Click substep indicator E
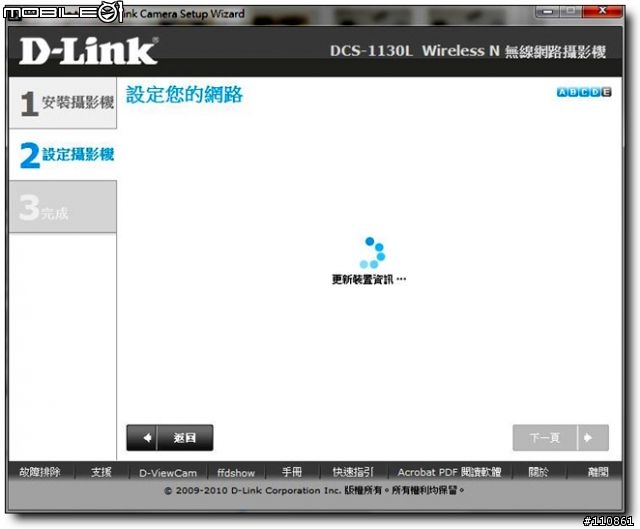 point(607,92)
